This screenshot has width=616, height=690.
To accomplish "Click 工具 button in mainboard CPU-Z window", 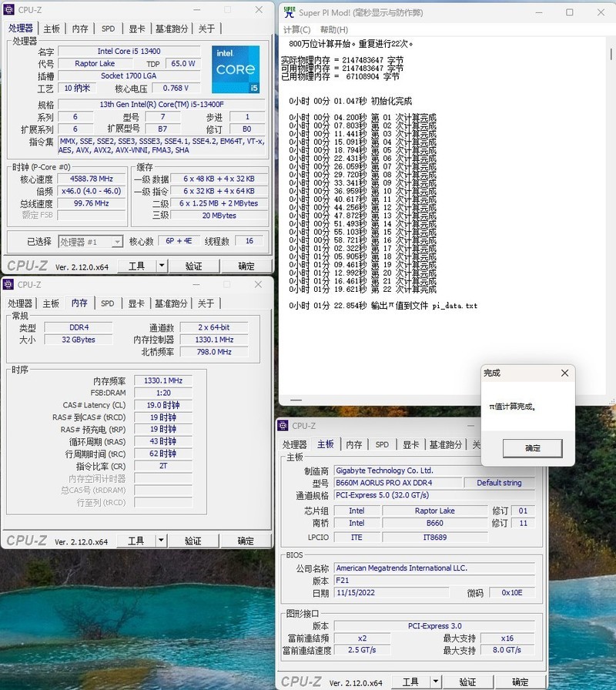I will 410,682.
